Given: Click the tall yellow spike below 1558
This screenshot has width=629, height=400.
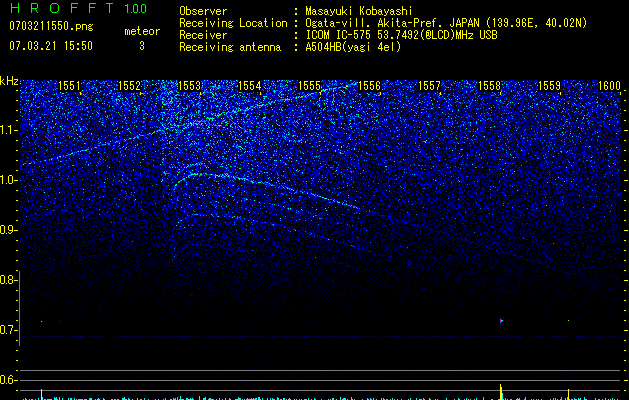Looking at the screenshot, I should (x=501, y=392).
